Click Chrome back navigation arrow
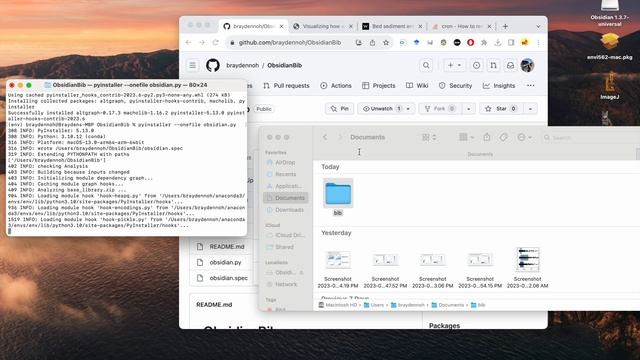This screenshot has height=360, width=640. point(188,42)
